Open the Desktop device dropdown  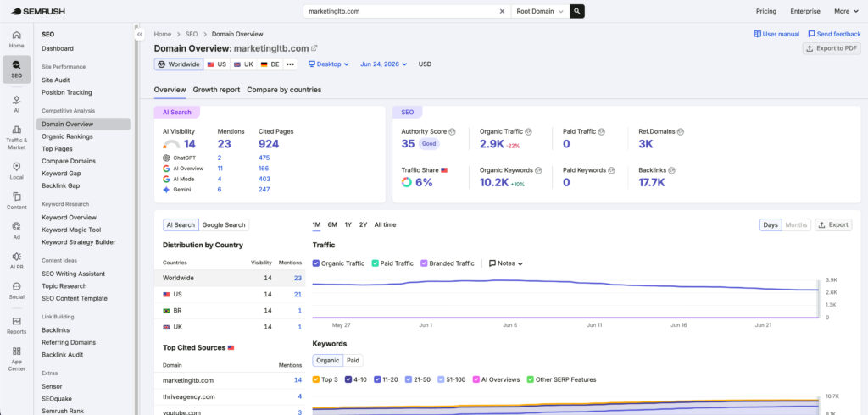point(328,64)
